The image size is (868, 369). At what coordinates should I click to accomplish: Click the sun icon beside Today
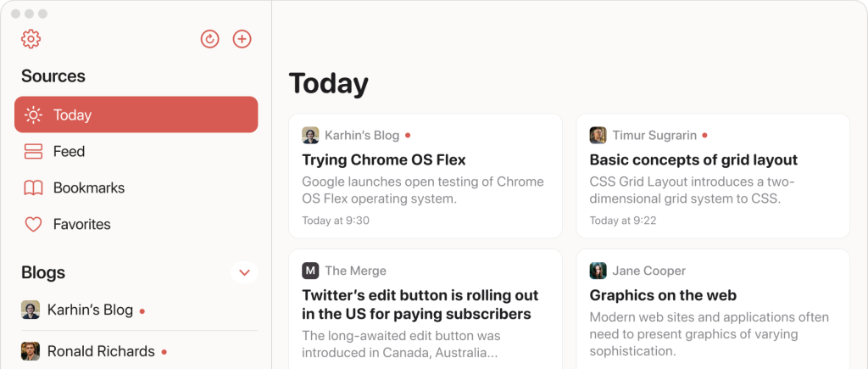click(x=33, y=115)
